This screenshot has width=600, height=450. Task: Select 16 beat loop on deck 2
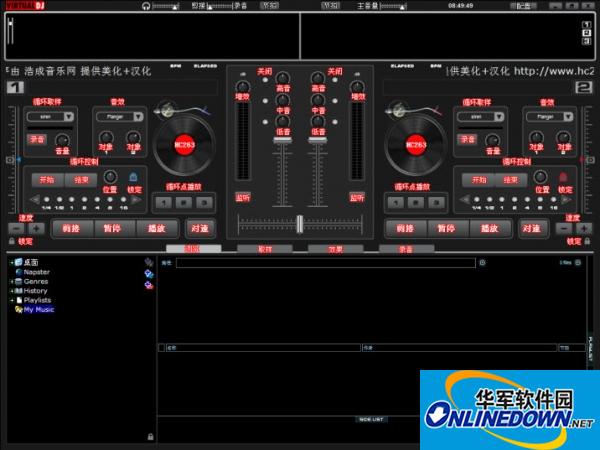pyautogui.click(x=553, y=200)
